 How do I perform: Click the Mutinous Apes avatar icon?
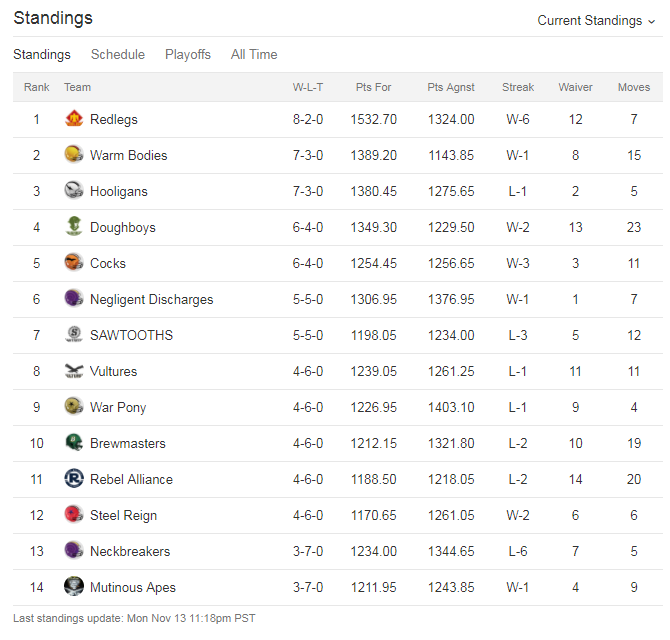click(x=74, y=586)
